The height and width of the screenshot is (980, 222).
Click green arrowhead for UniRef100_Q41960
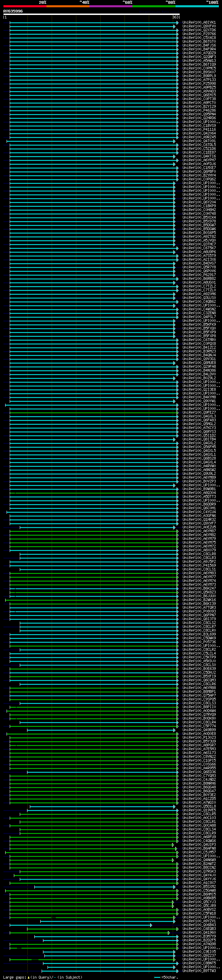[x=169, y=933]
